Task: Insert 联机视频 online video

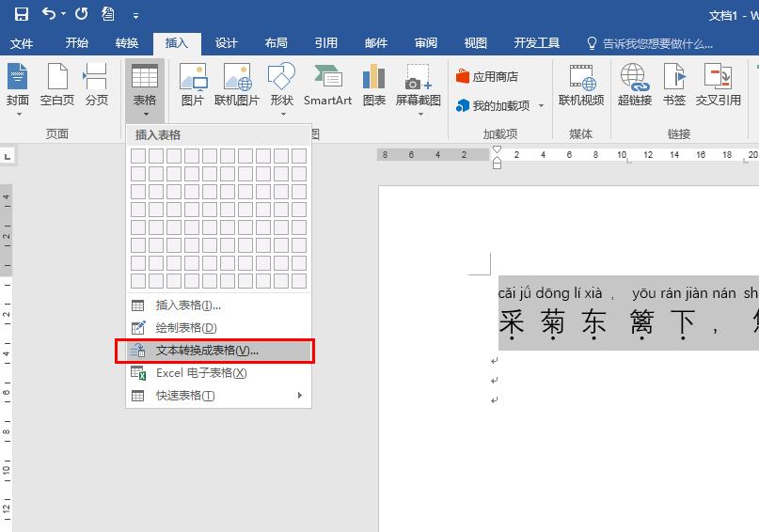Action: tap(581, 85)
